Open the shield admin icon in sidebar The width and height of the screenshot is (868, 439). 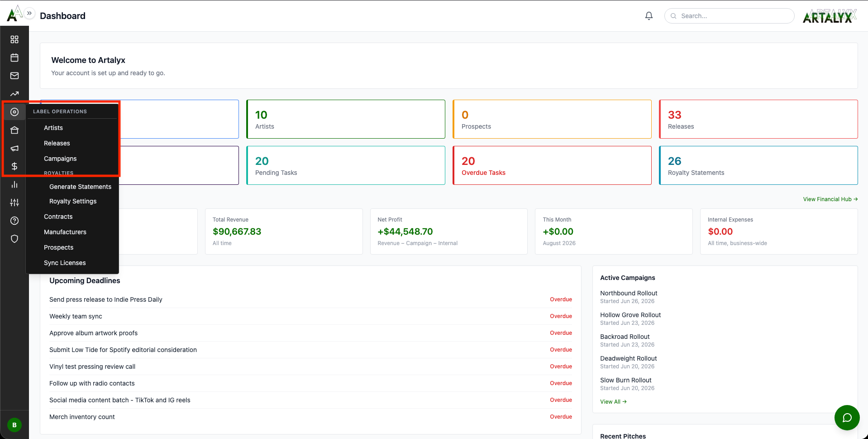(14, 239)
